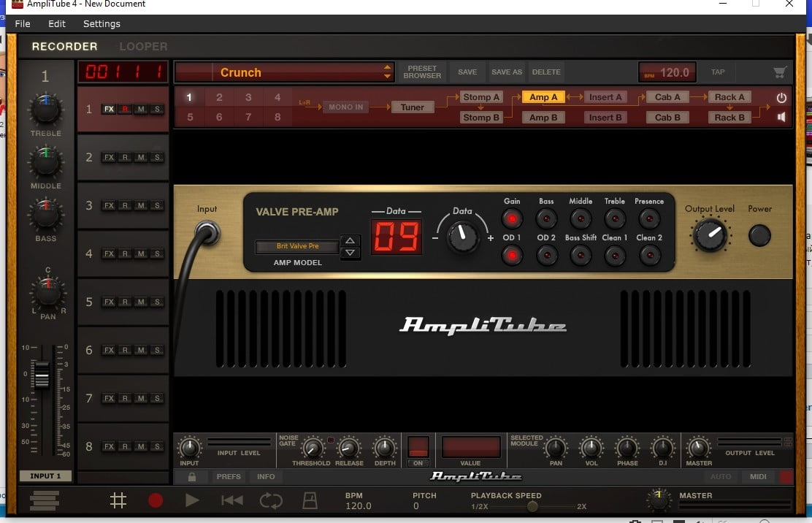Screen dimensions: 812x523
Task: Switch to the RECORDER tab
Action: (64, 47)
